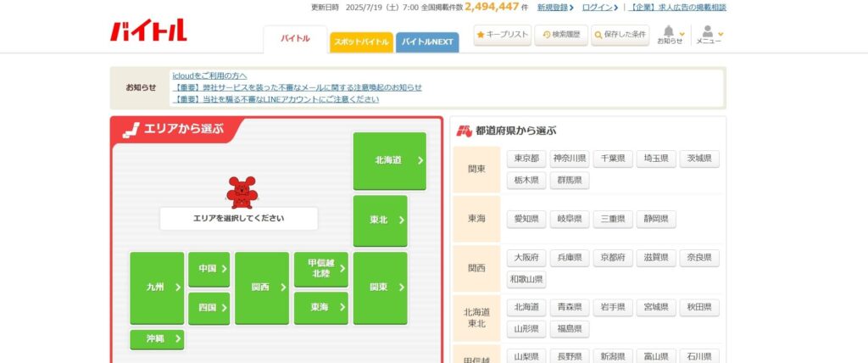Screen dimensions: 868x363
Task: Select 甲信越北陸 area on map
Action: coord(321,270)
